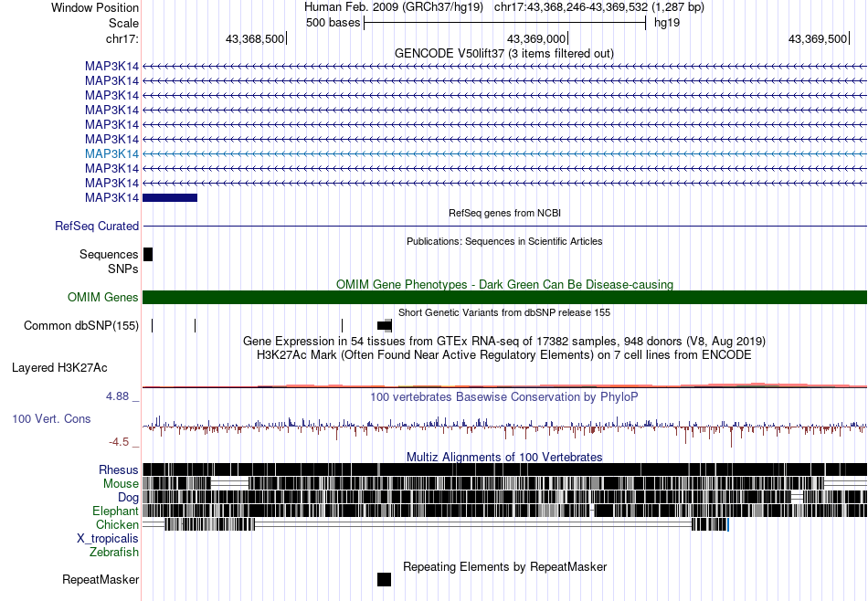Click the Dog alignment row
868x601 pixels.
[505, 497]
